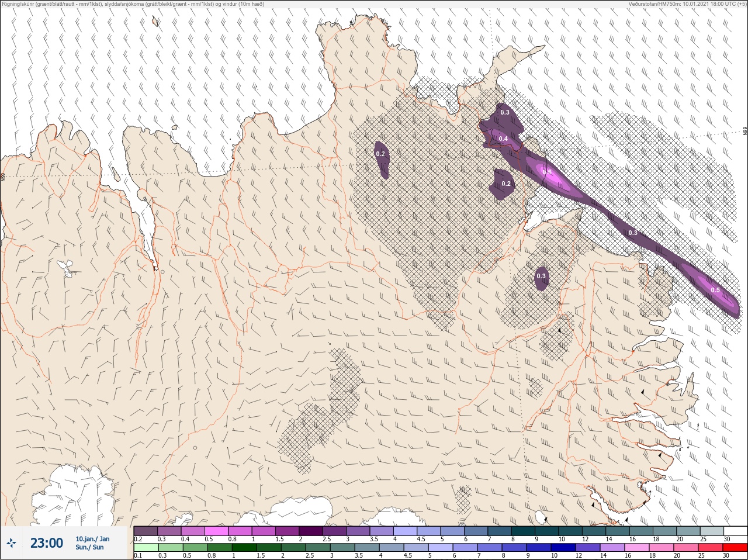Select the top-row legend swatch for 6–7
748x560 pixels.
point(476,531)
